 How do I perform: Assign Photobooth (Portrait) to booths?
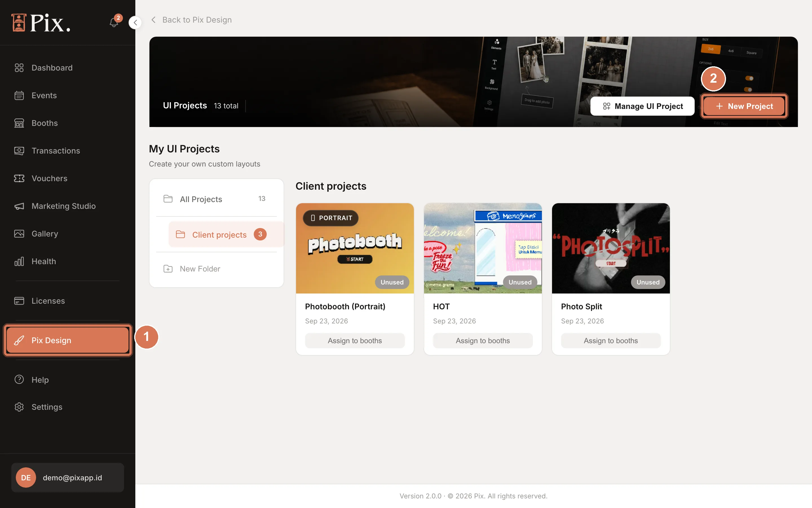pos(355,341)
